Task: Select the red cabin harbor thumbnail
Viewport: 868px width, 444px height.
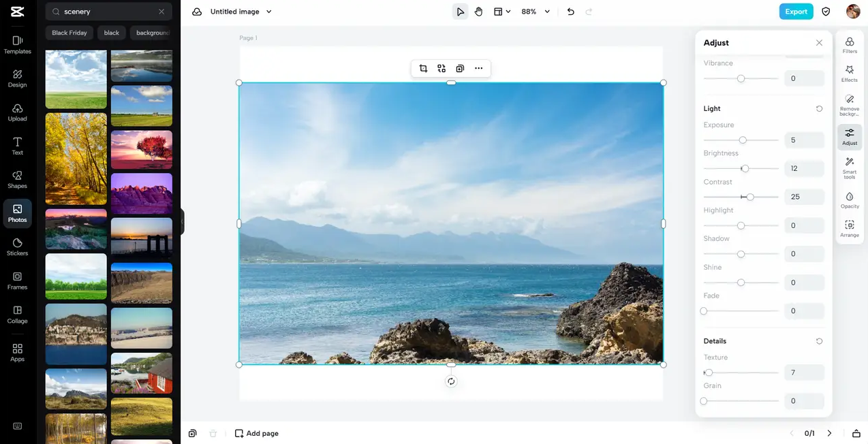Action: 142,373
